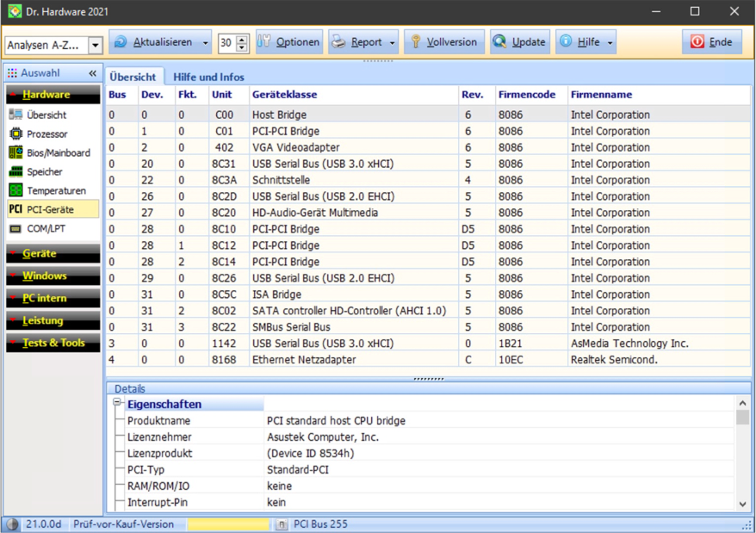
Task: Collapse the Eigenschaften tree node
Action: [116, 404]
